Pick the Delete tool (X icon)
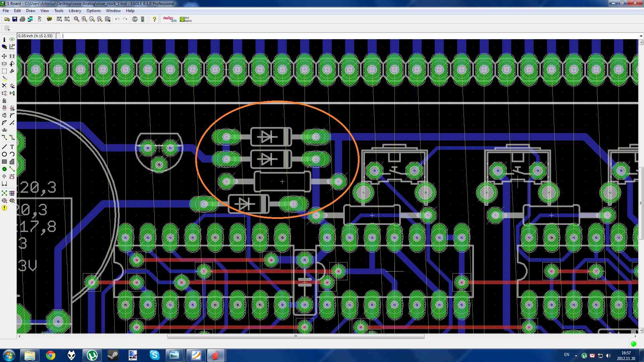This screenshot has width=644, height=362. point(4,85)
